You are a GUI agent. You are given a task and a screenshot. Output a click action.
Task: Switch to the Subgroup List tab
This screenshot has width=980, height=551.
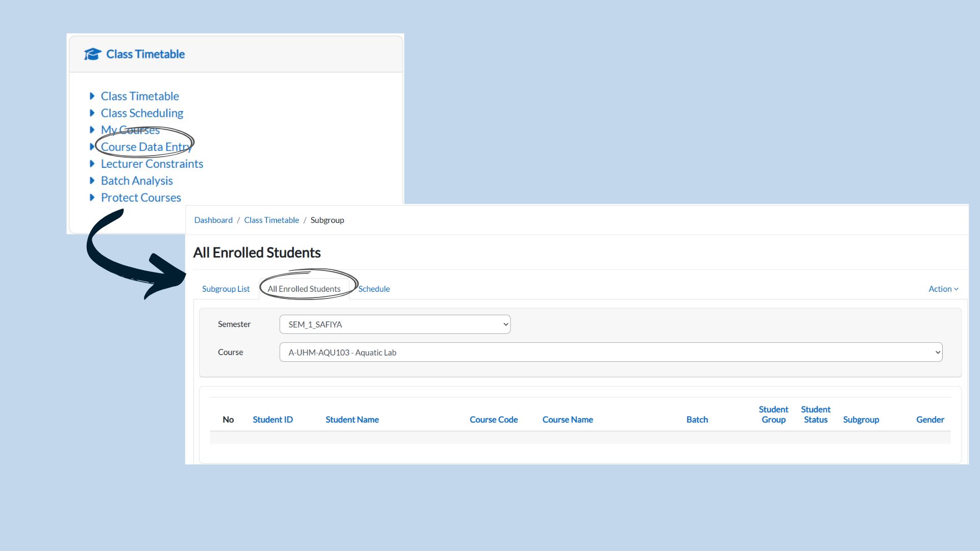tap(226, 289)
